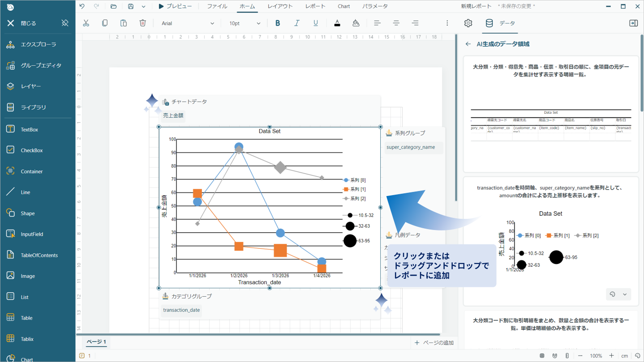The width and height of the screenshot is (644, 362).
Task: Toggle snap magnet in status bar
Action: [554, 356]
